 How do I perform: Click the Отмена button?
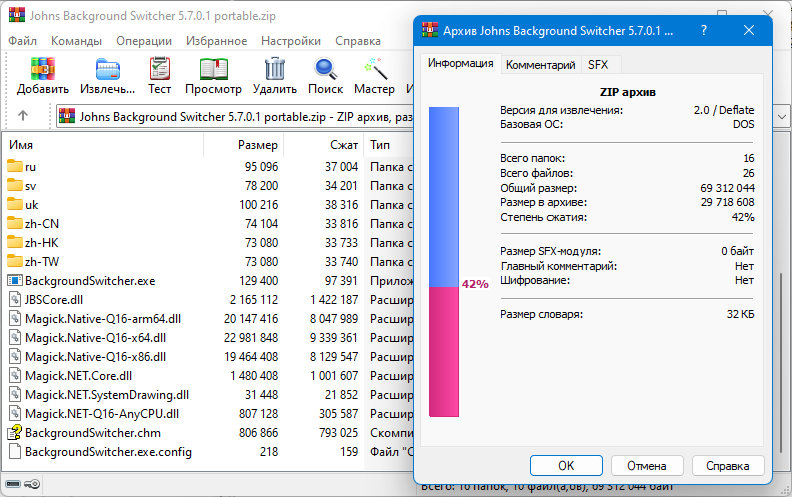pos(647,466)
